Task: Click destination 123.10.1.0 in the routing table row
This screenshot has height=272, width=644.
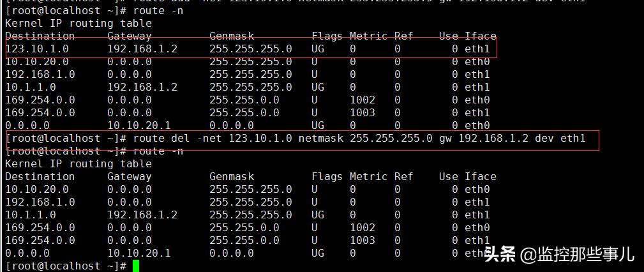Action: click(x=37, y=49)
